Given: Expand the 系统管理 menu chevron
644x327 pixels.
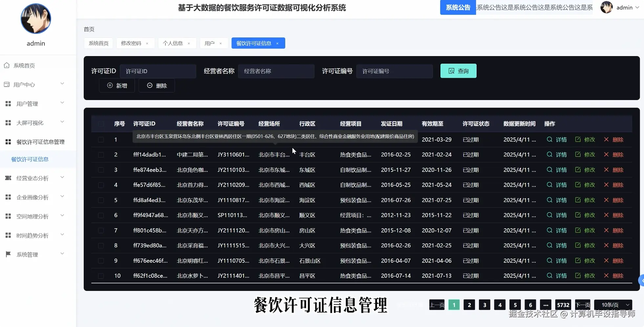Looking at the screenshot, I should (x=62, y=253).
